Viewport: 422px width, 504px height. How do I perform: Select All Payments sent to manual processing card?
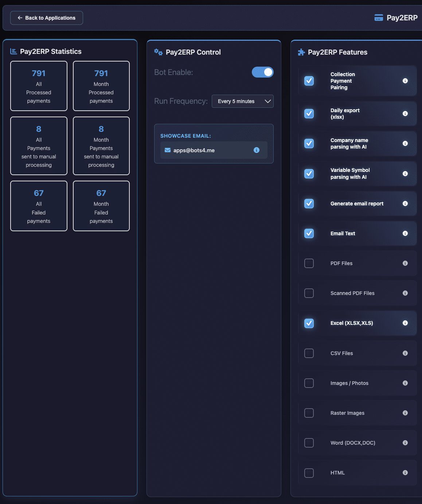(x=39, y=146)
